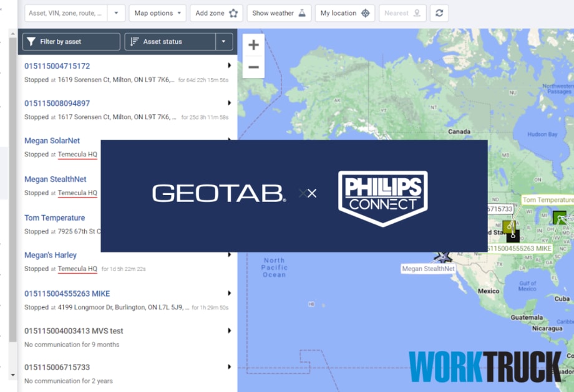
Task: Click the Nearest button
Action: 402,13
